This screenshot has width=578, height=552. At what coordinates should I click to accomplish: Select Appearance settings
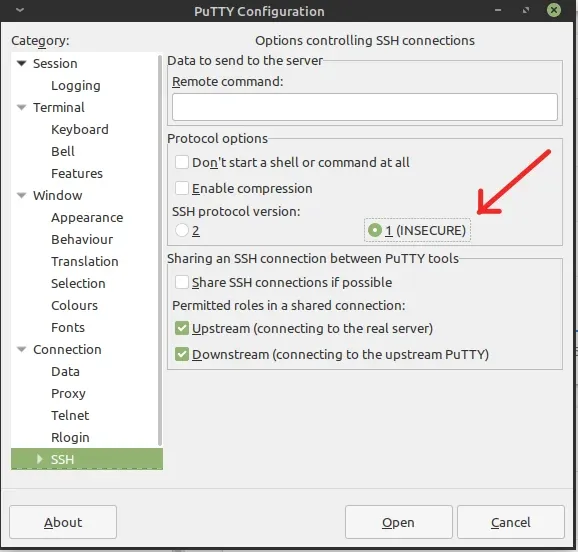pos(87,218)
